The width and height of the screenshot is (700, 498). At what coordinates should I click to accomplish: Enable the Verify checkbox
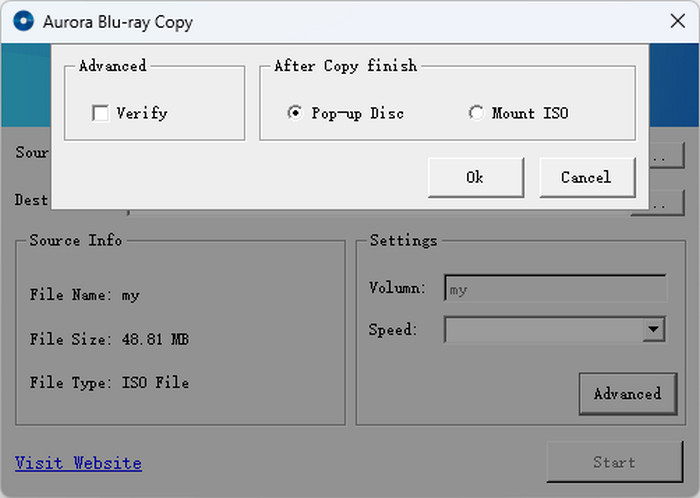click(x=101, y=114)
